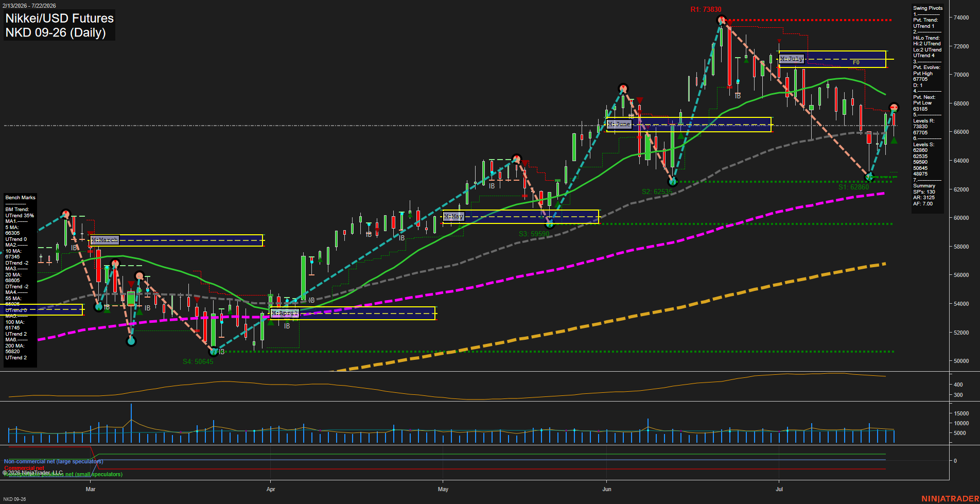Click support level '48975' in panel
Screen dimensions: 980x504
tap(920, 174)
